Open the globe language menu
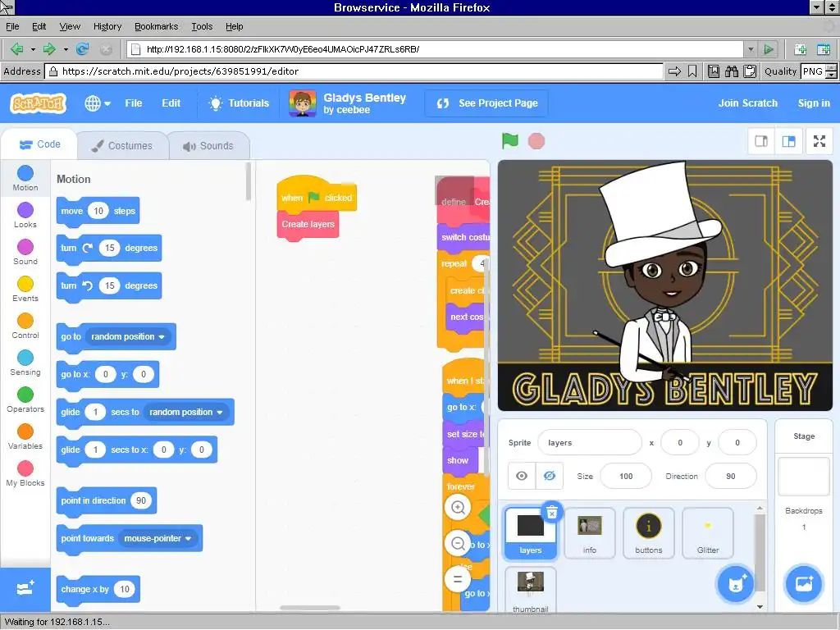Image resolution: width=840 pixels, height=630 pixels. click(98, 103)
